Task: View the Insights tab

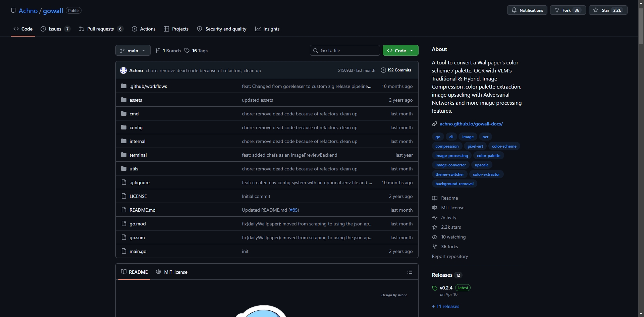Action: pos(267,29)
